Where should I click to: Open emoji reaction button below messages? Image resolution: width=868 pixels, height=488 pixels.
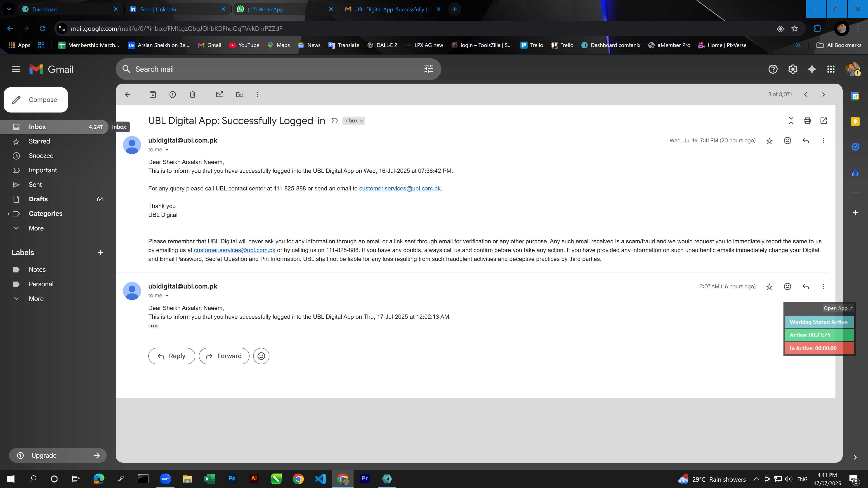point(261,356)
